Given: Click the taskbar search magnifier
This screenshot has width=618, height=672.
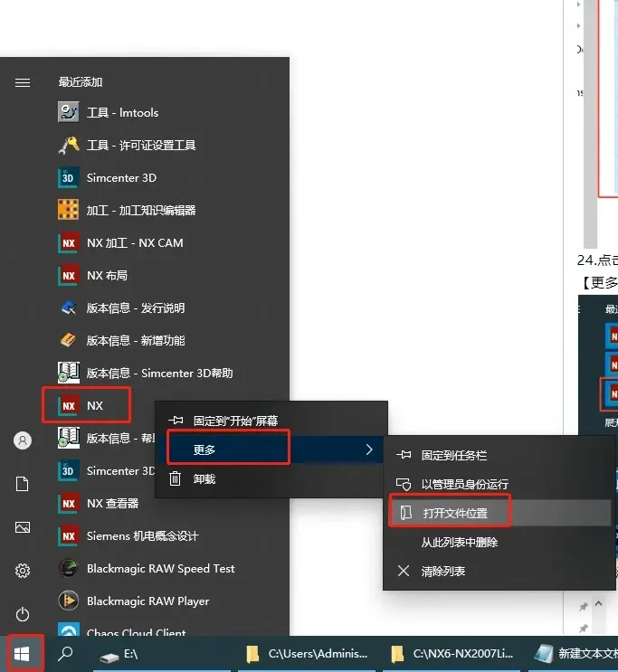Looking at the screenshot, I should 65,654.
